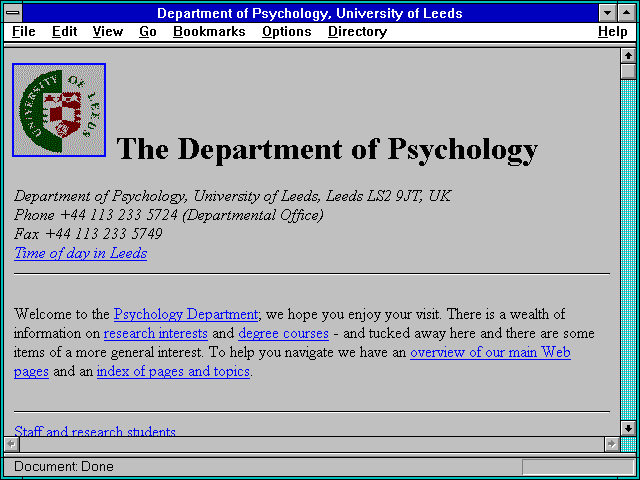Click the Phone +44 113 233 5724 line
The height and width of the screenshot is (480, 640).
click(x=169, y=215)
